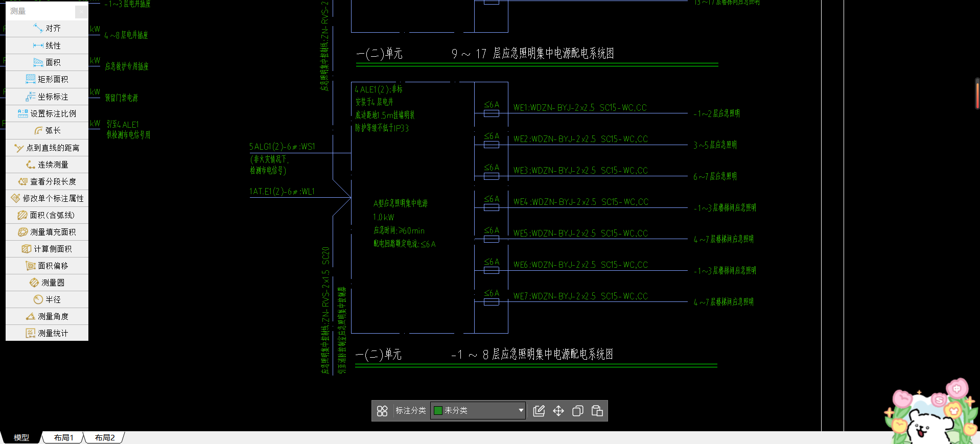The image size is (980, 444).
Task: Click the edit annotation pencil icon
Action: point(539,411)
